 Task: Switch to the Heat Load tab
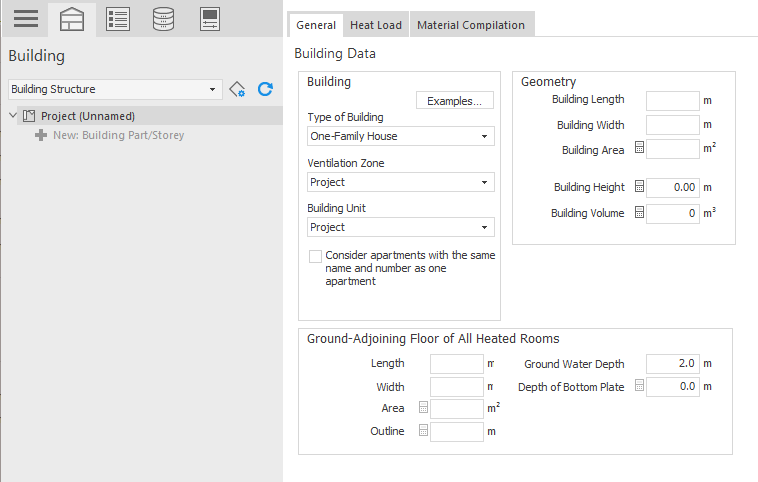[x=376, y=25]
